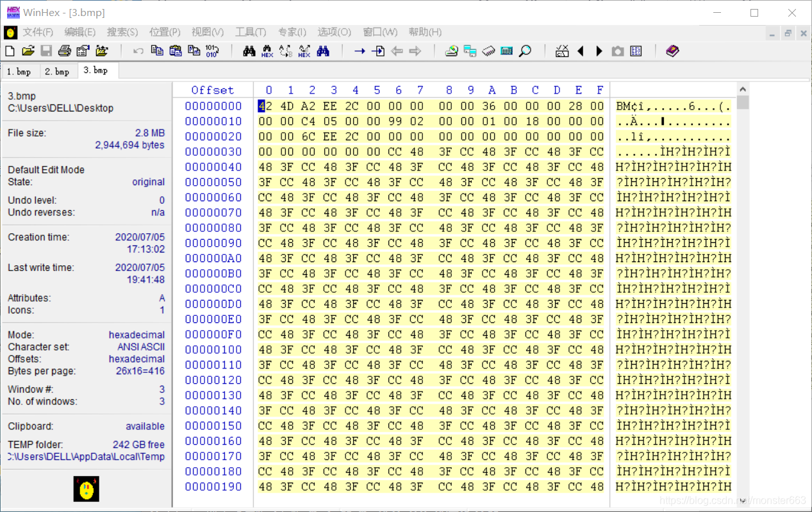Click the Open Folder toolbar icon
Image resolution: width=812 pixels, height=512 pixels.
click(102, 51)
